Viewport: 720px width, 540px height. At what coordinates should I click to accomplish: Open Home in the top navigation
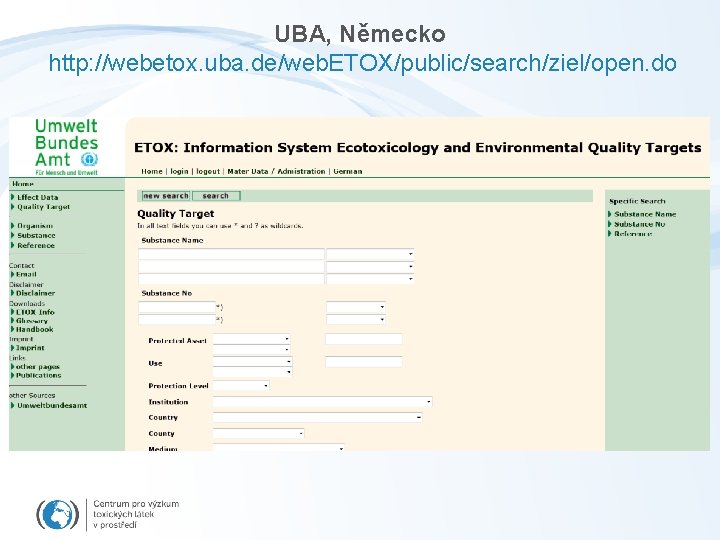[x=152, y=171]
